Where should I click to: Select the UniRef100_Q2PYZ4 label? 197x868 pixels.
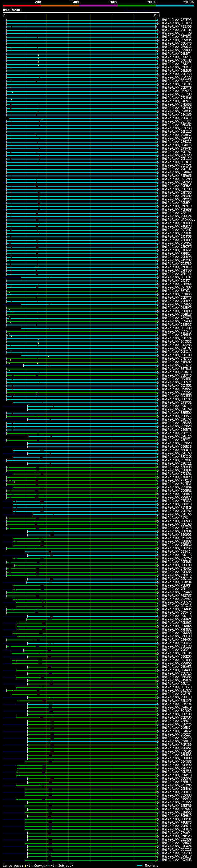177,440
